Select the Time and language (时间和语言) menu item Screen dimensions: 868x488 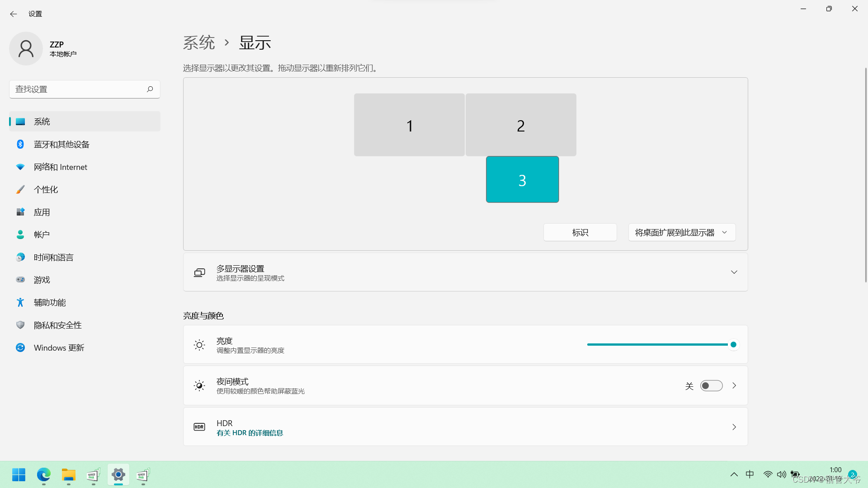point(53,257)
